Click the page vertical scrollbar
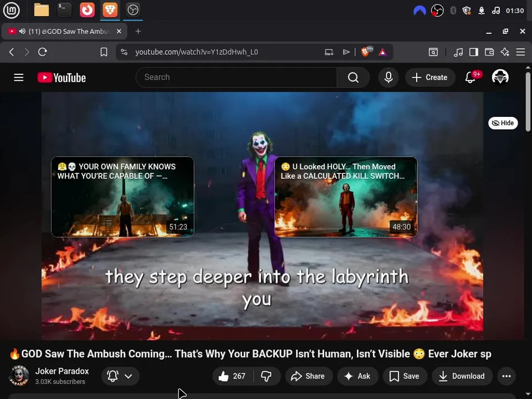 528,102
